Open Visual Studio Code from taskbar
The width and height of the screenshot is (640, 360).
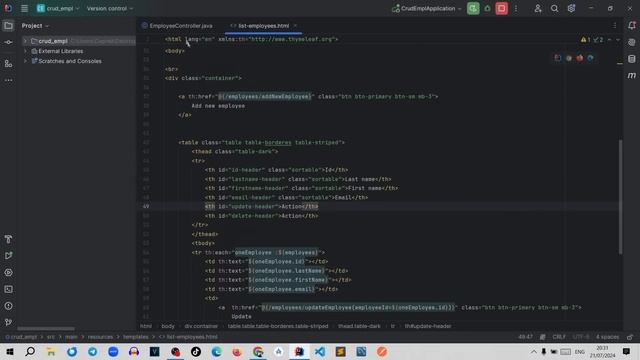pyautogui.click(x=320, y=352)
